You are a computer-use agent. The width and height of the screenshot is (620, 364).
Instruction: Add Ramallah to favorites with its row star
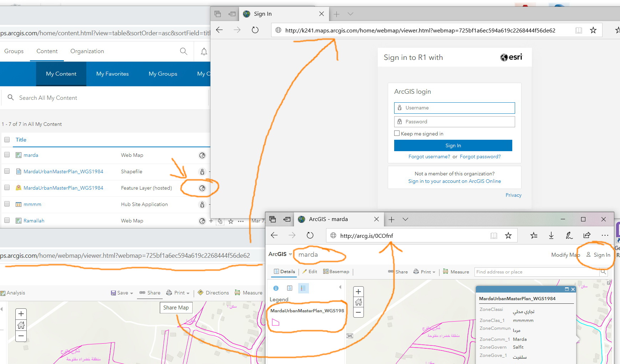point(231,221)
